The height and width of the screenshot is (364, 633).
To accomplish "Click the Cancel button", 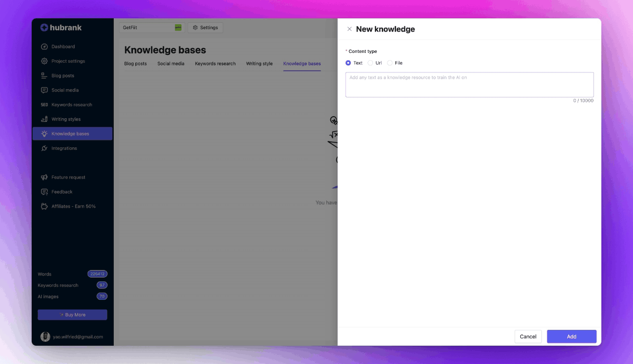I will pos(528,336).
